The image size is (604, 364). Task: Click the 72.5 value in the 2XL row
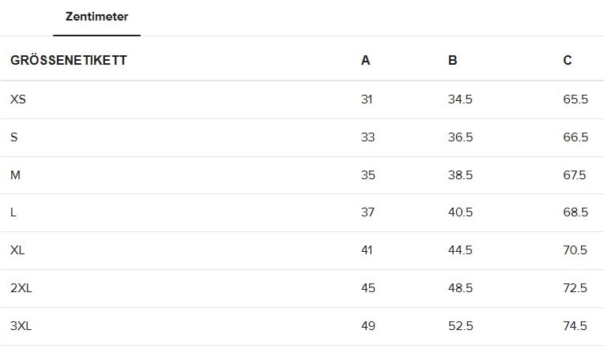575,288
